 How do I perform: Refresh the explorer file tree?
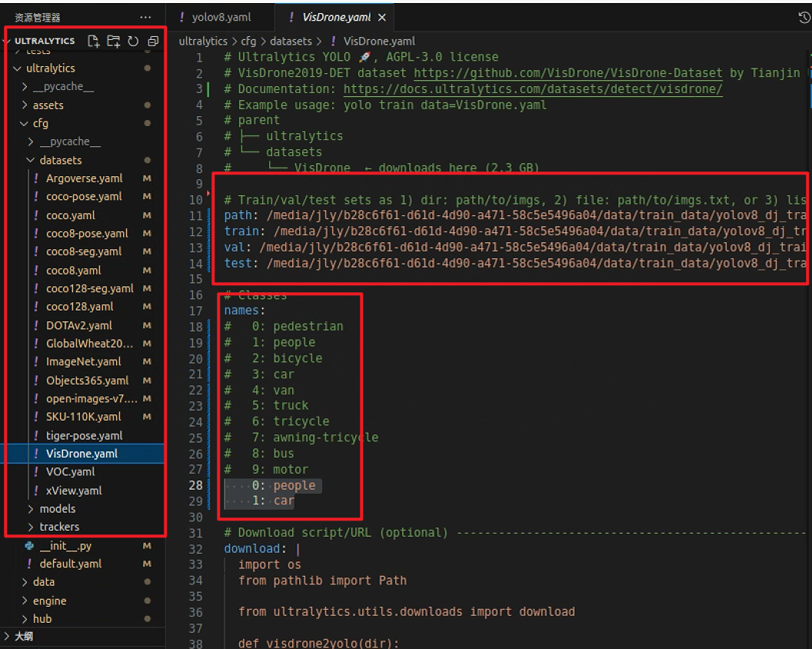(133, 41)
